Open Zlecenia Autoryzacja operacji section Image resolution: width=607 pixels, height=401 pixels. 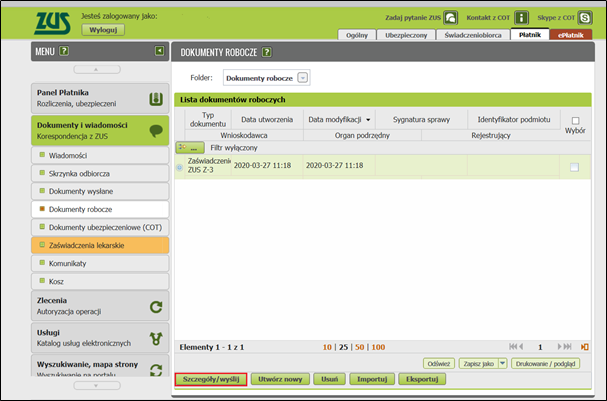coord(100,306)
